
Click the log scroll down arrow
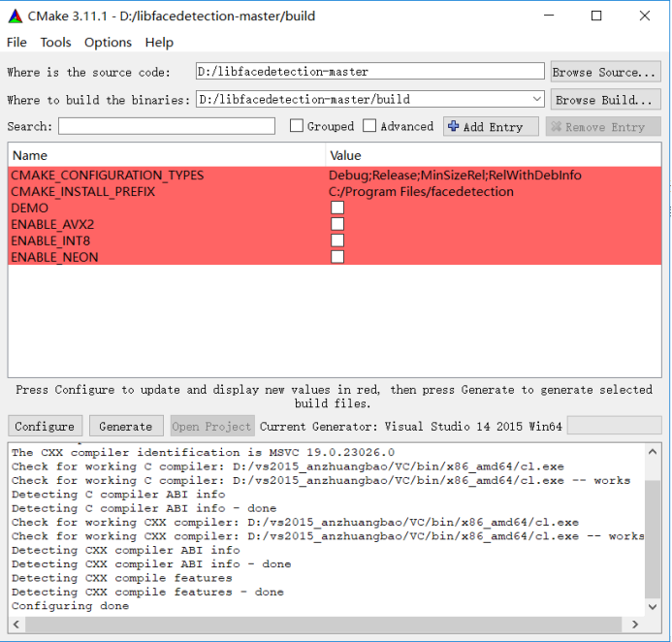(653, 607)
